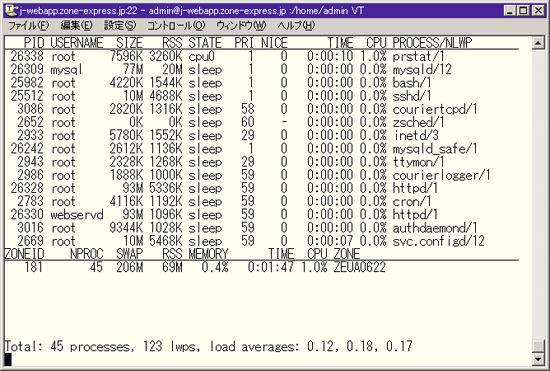Click the mysql username
This screenshot has height=371, width=550.
click(66, 69)
